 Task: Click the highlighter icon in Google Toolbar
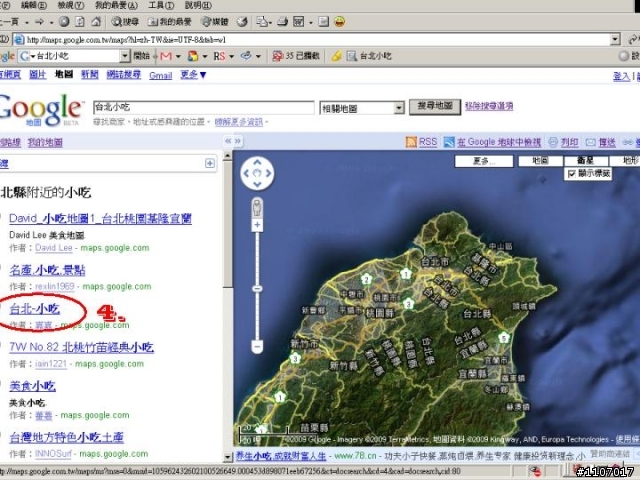pyautogui.click(x=336, y=56)
